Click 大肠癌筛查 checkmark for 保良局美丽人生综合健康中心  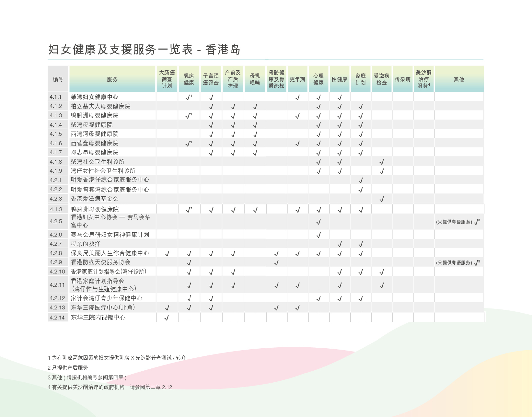pos(167,253)
